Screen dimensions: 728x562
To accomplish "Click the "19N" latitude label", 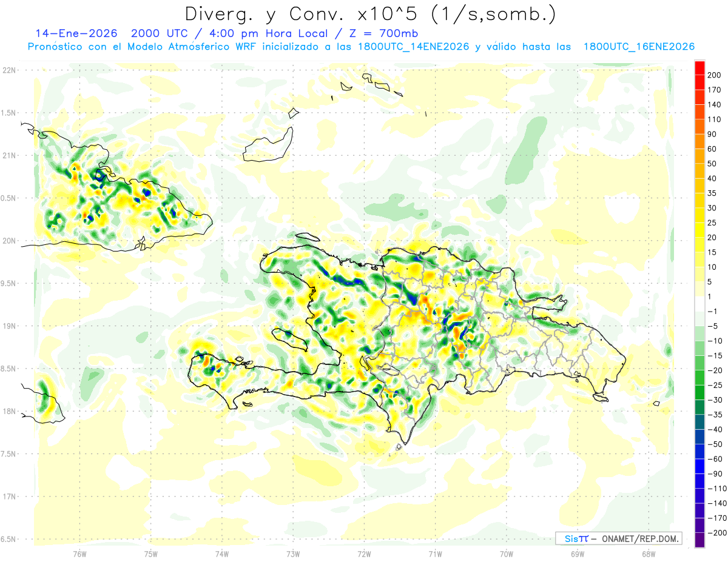I will (9, 326).
